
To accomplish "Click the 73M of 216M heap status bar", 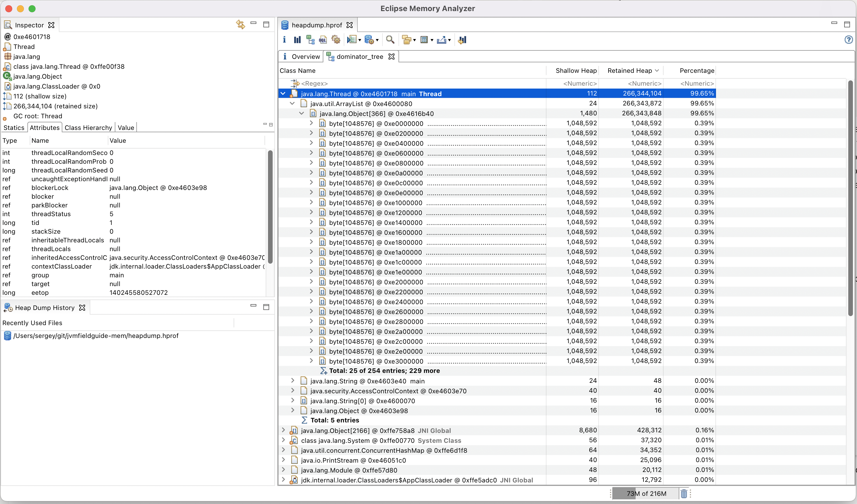I will click(646, 493).
